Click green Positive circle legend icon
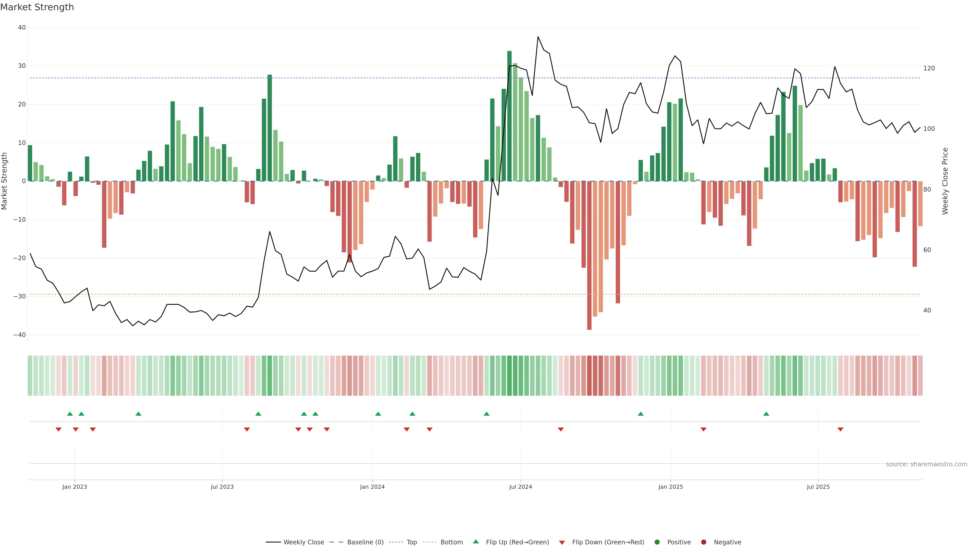980x551 pixels. 657,542
